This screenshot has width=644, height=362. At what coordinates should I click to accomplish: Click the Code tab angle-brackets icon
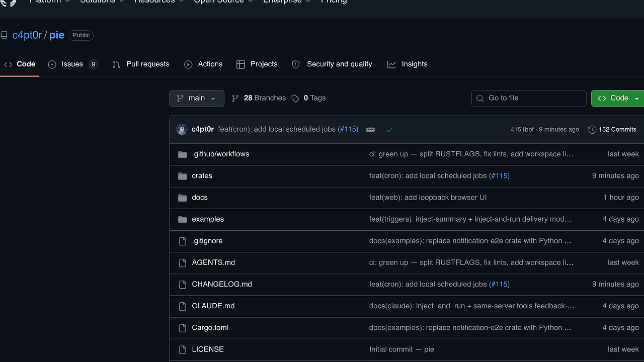[x=8, y=64]
